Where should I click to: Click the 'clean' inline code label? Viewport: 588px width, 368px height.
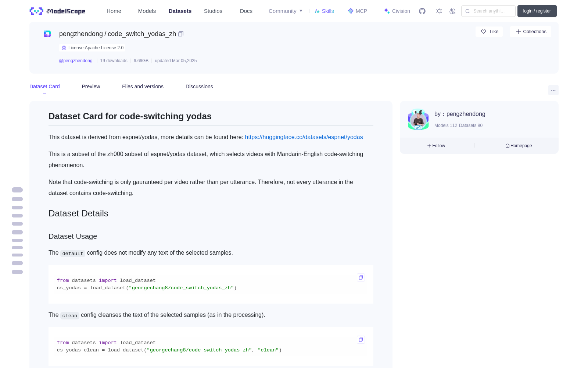click(70, 315)
